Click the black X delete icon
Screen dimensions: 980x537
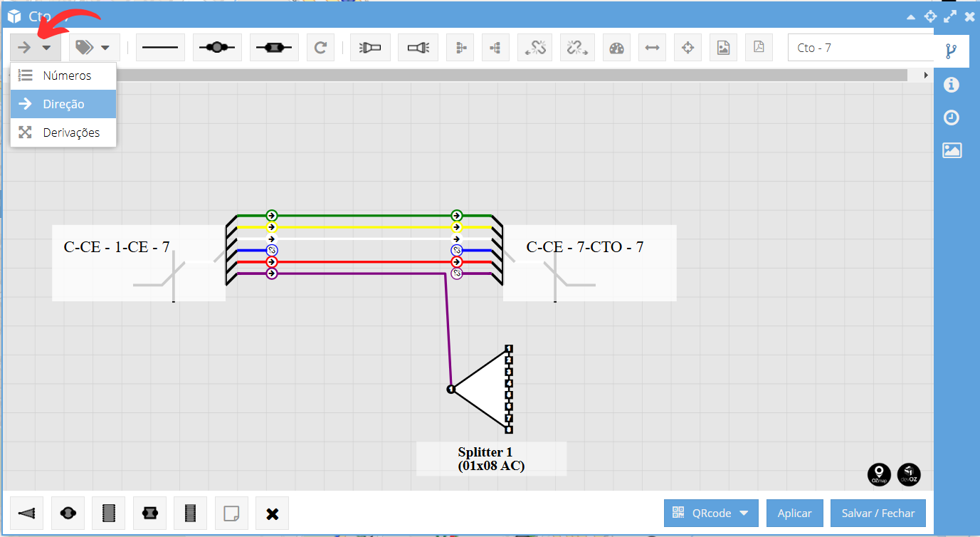[x=272, y=513]
